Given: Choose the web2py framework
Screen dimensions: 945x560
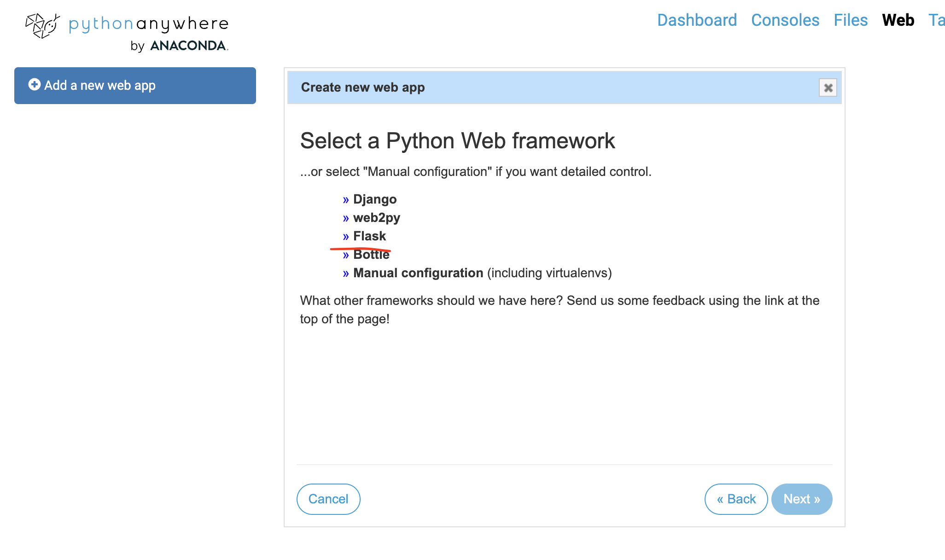Looking at the screenshot, I should [x=376, y=218].
